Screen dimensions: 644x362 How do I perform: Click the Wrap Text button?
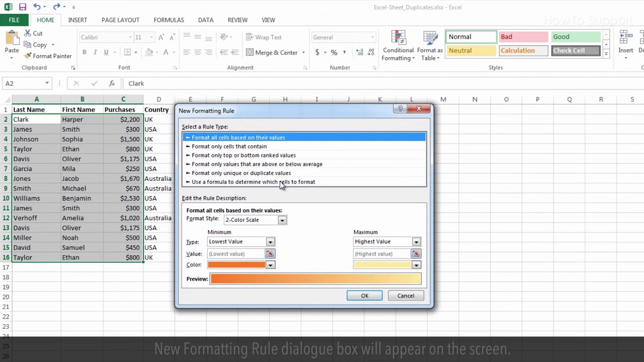coord(264,37)
